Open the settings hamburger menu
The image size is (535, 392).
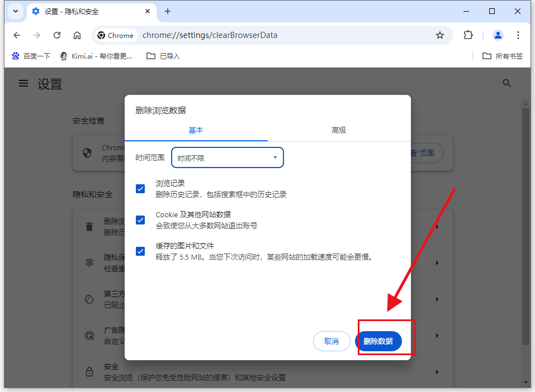pyautogui.click(x=23, y=83)
